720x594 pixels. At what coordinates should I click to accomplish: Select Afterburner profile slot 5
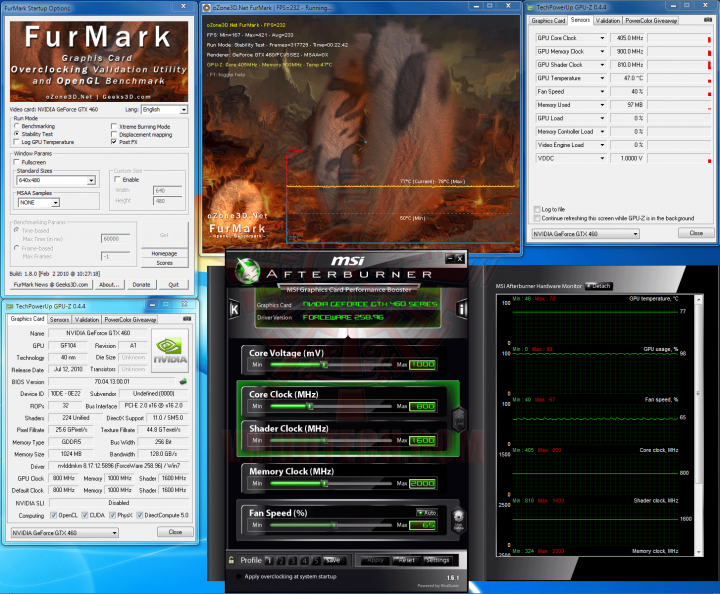pos(316,560)
